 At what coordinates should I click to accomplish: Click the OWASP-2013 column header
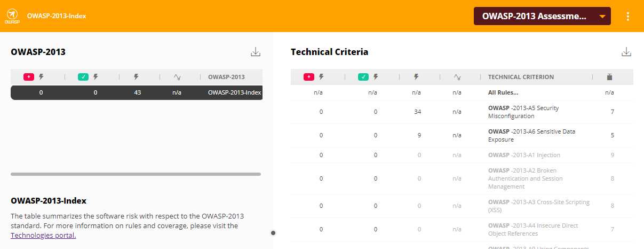pyautogui.click(x=226, y=77)
